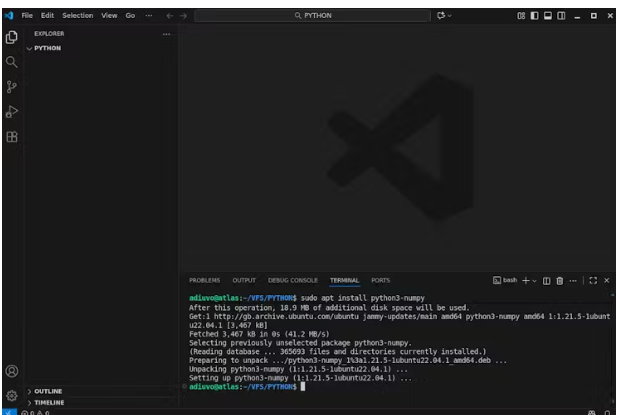Toggle the primary side bar visibility
This screenshot has height=415, width=620.
point(535,16)
